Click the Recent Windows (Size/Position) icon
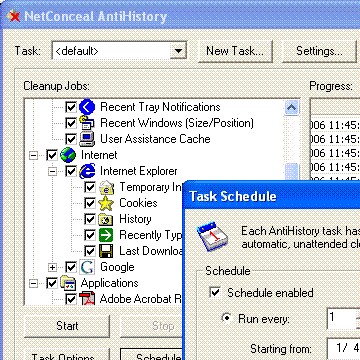Viewport: 360px width, 360px height. pos(87,123)
